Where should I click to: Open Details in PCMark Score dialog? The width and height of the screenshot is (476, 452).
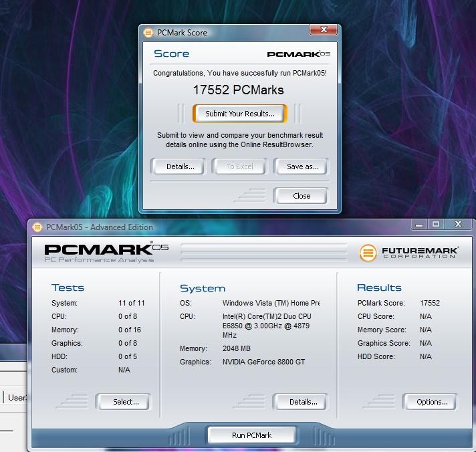pos(178,166)
